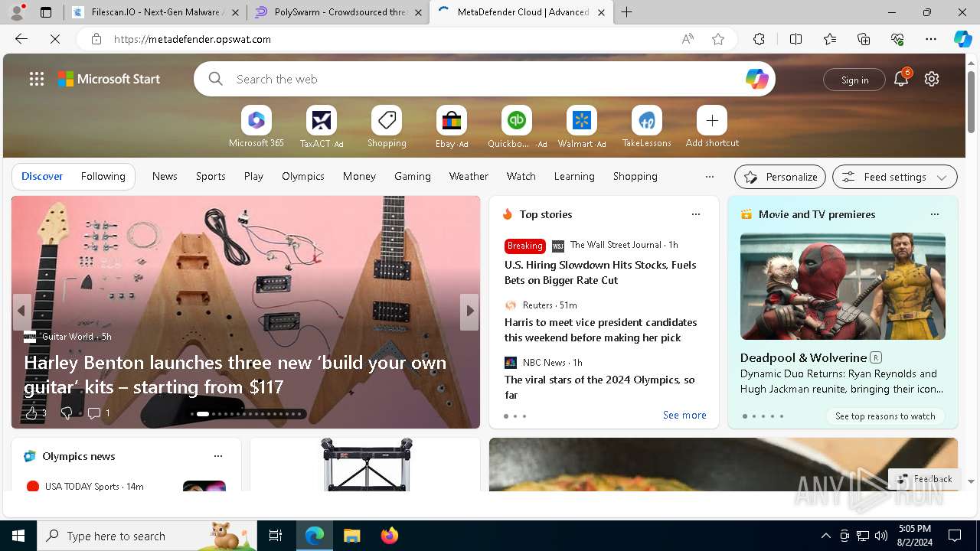Open the Copilot sidebar button

(x=963, y=39)
